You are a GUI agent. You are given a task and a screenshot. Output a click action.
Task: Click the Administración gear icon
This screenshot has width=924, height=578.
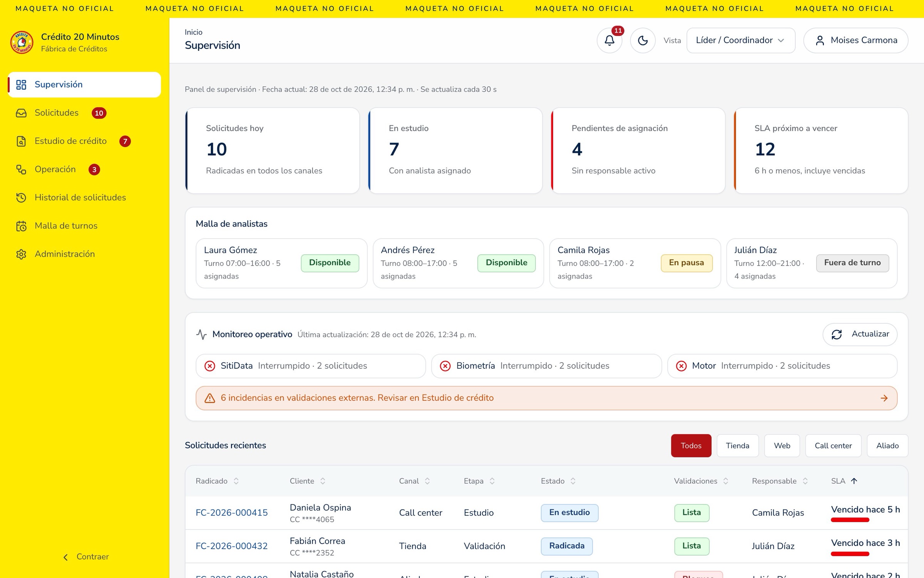coord(21,254)
